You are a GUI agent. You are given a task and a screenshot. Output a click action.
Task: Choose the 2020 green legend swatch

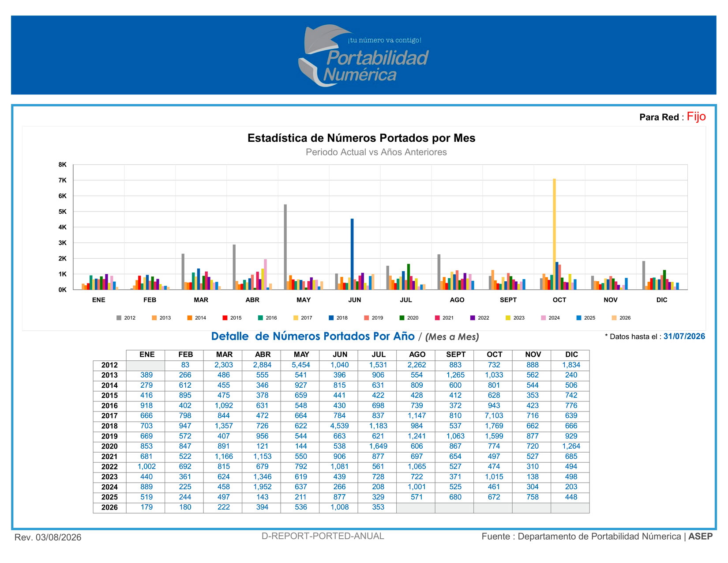[402, 318]
